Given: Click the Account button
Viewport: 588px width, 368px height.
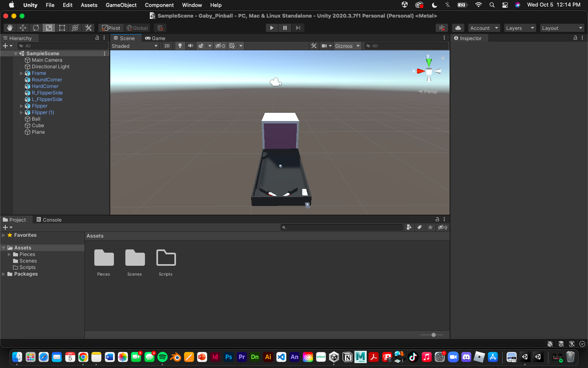Looking at the screenshot, I should click(484, 28).
